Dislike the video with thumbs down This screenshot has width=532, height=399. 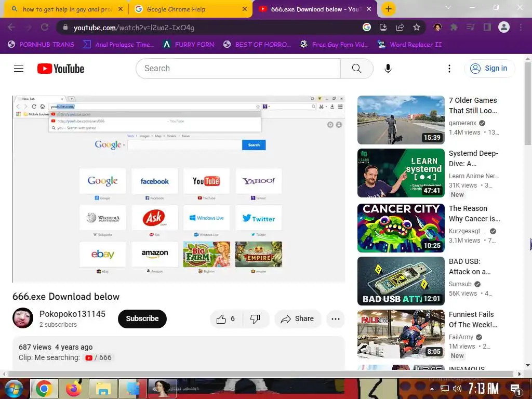click(x=255, y=319)
